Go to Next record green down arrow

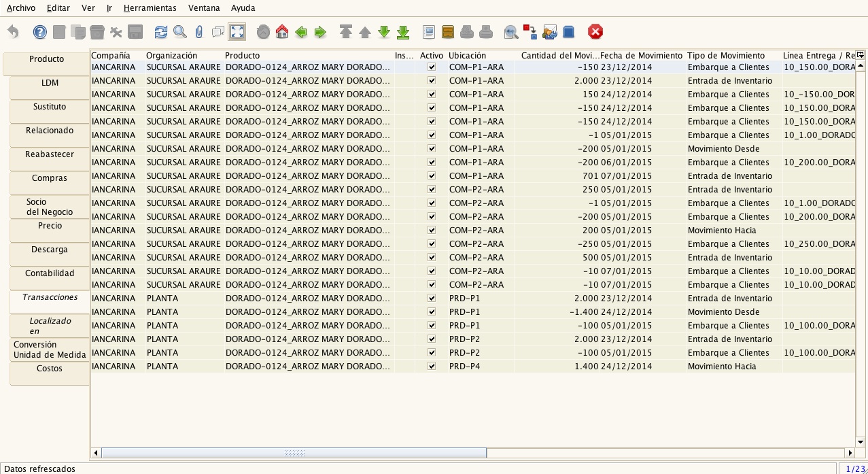384,32
